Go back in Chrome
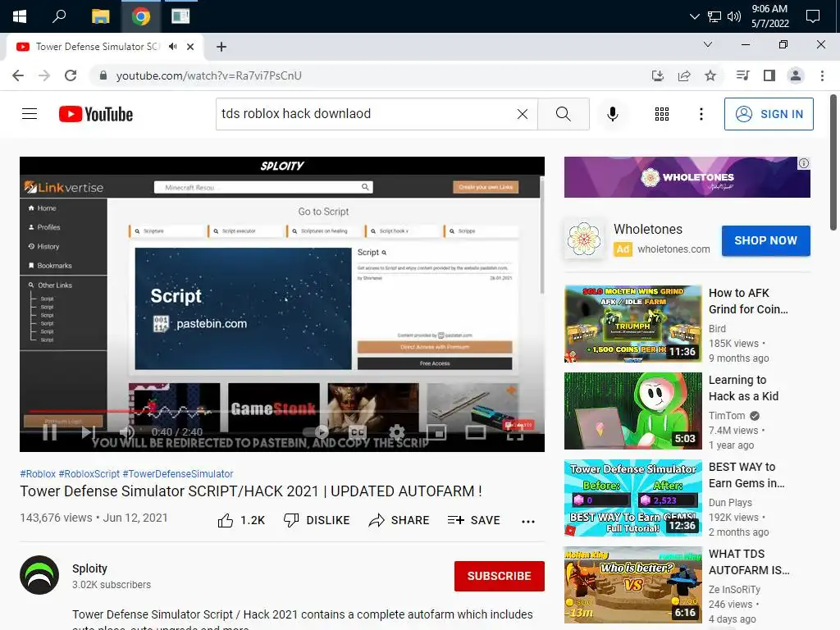Image resolution: width=840 pixels, height=630 pixels. coord(18,75)
